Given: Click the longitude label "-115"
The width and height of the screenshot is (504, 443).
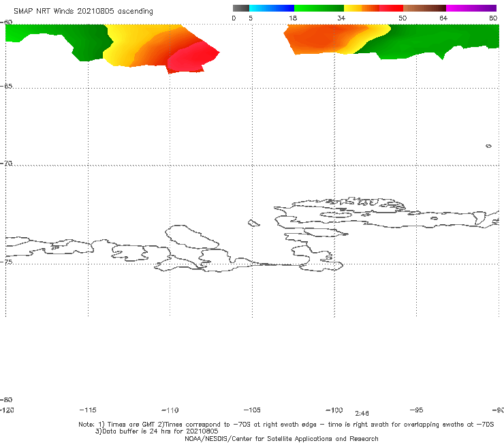Looking at the screenshot, I should [x=88, y=410].
